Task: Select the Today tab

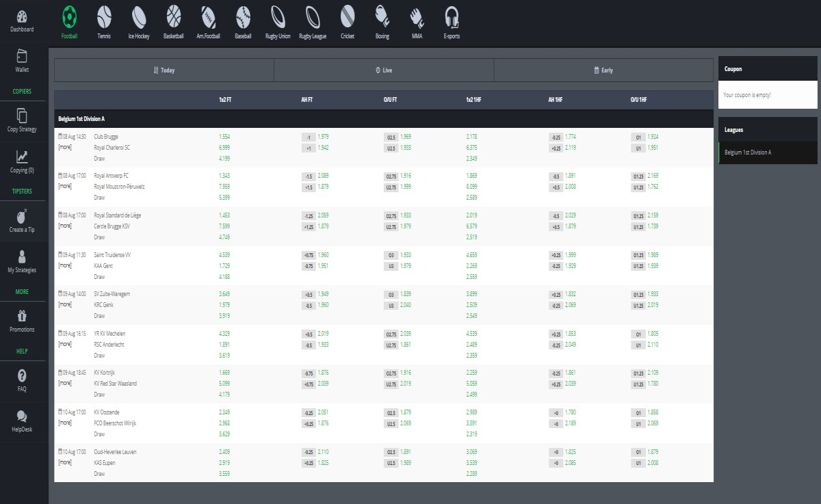Action: (x=164, y=70)
